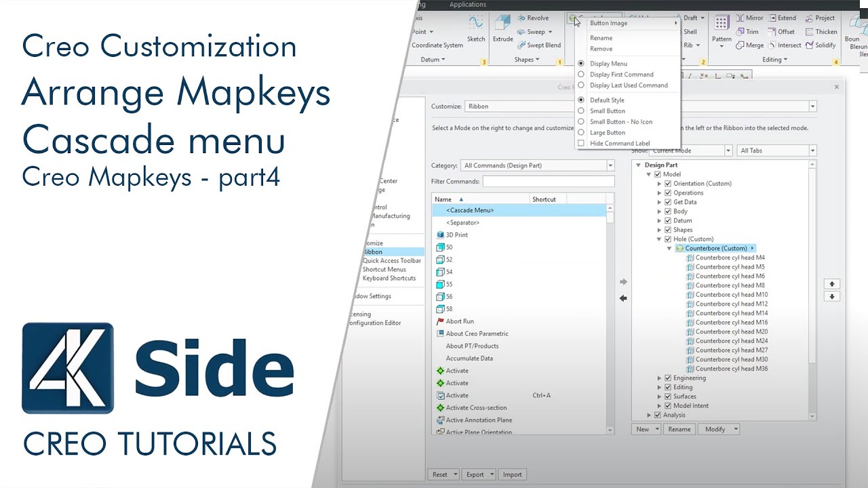This screenshot has height=488, width=868.
Task: Open the Keyboard Shortcuts options page
Action: pos(389,279)
